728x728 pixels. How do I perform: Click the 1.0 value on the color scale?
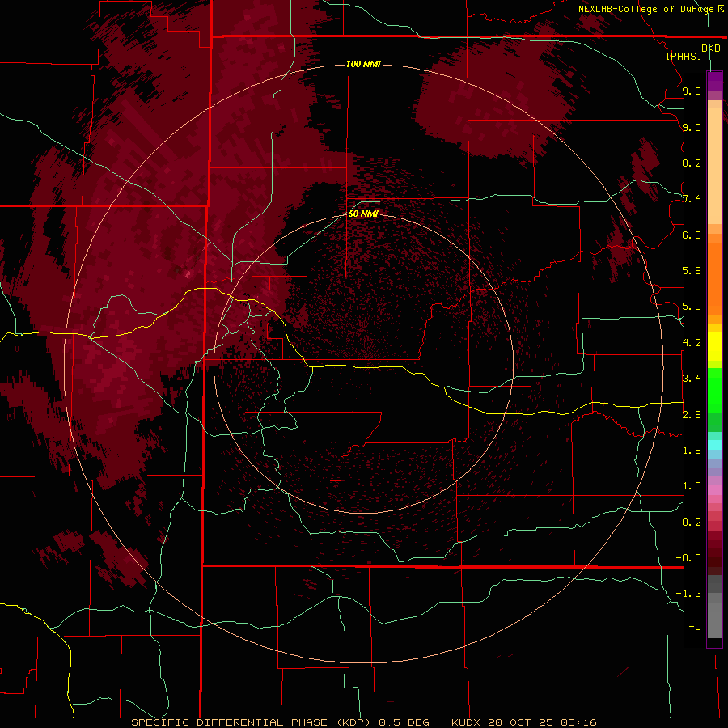pos(692,486)
